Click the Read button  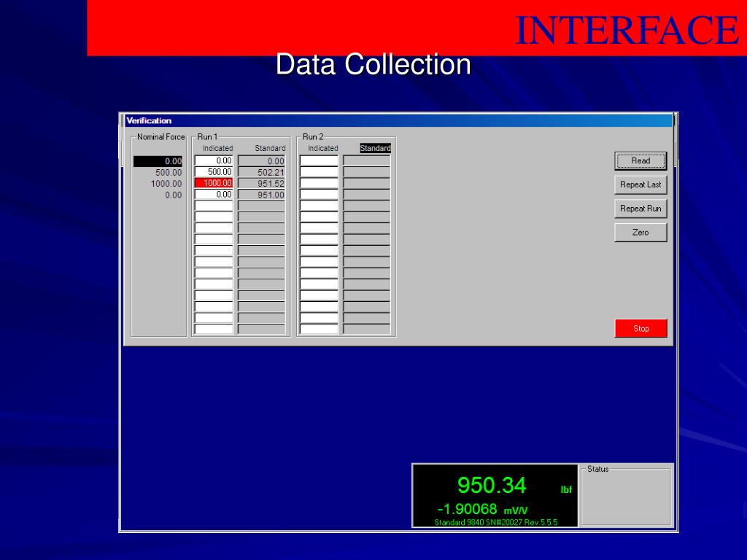(640, 161)
